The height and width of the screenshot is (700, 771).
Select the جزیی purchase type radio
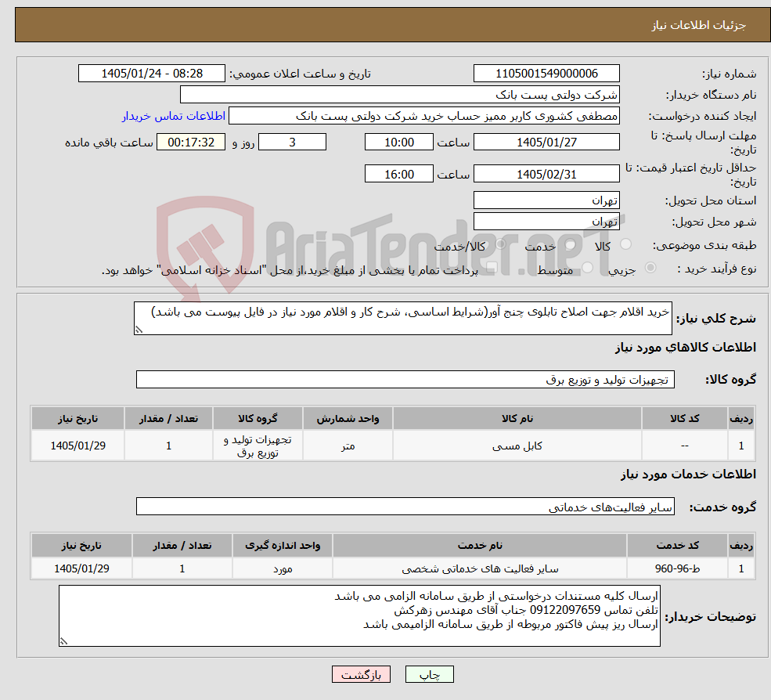pos(650,268)
